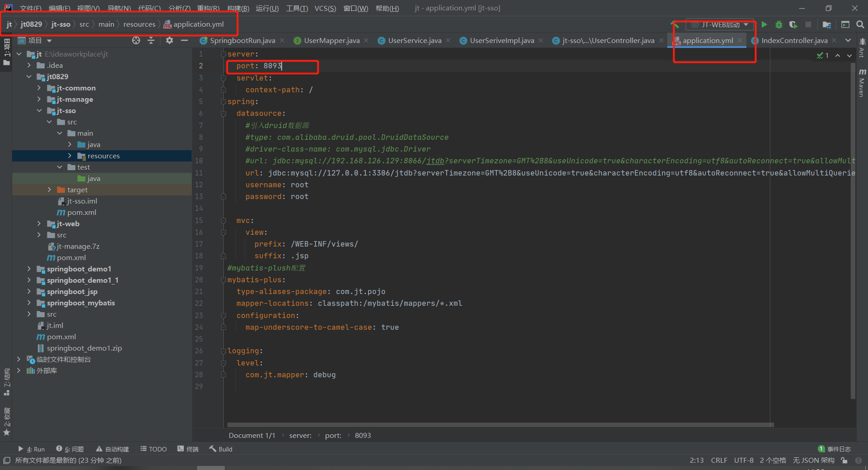This screenshot has height=470, width=868.
Task: Expand the jt-common module node
Action: pos(39,88)
